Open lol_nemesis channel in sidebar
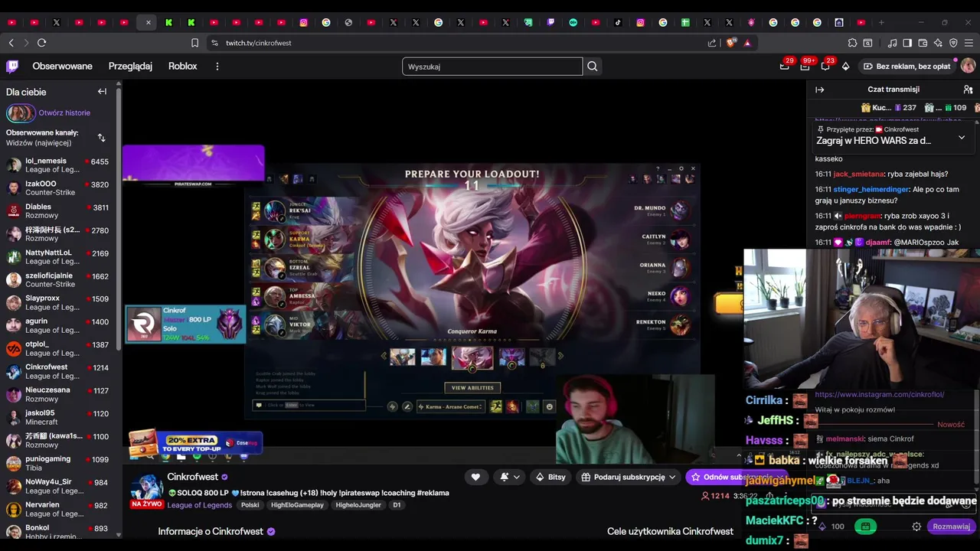980x551 pixels. tap(57, 165)
